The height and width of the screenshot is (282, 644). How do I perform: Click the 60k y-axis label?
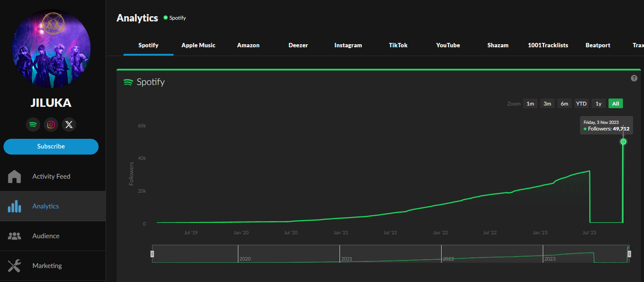pos(142,126)
